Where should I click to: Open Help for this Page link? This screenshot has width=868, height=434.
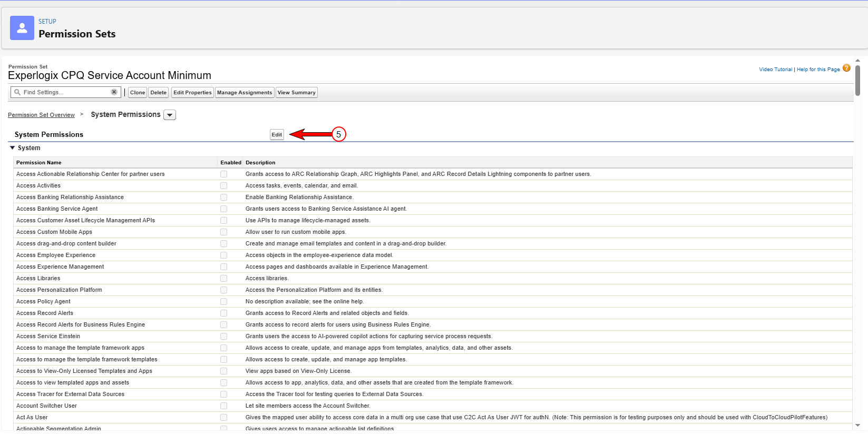[818, 70]
